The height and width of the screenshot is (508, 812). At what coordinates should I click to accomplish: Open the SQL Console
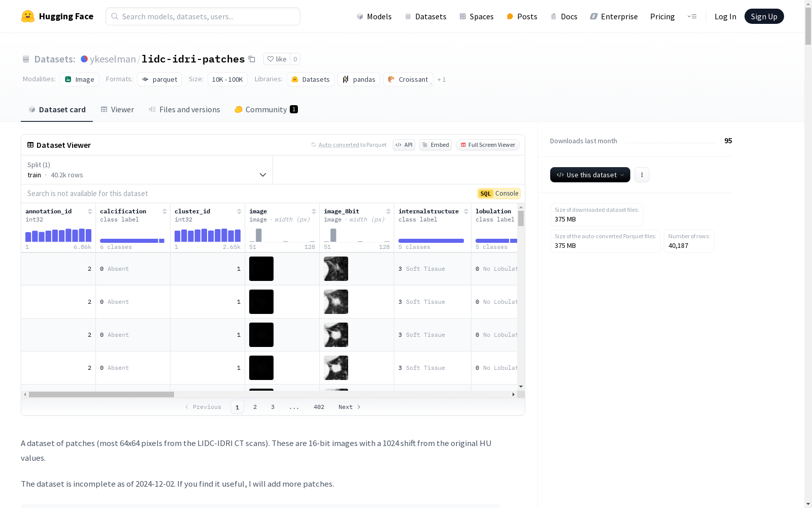(x=499, y=194)
